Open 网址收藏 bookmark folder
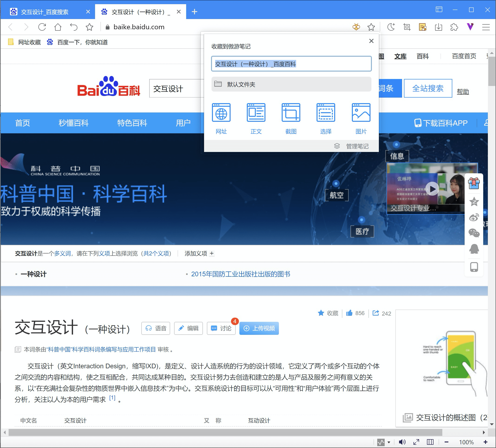The width and height of the screenshot is (496, 448). click(x=24, y=42)
